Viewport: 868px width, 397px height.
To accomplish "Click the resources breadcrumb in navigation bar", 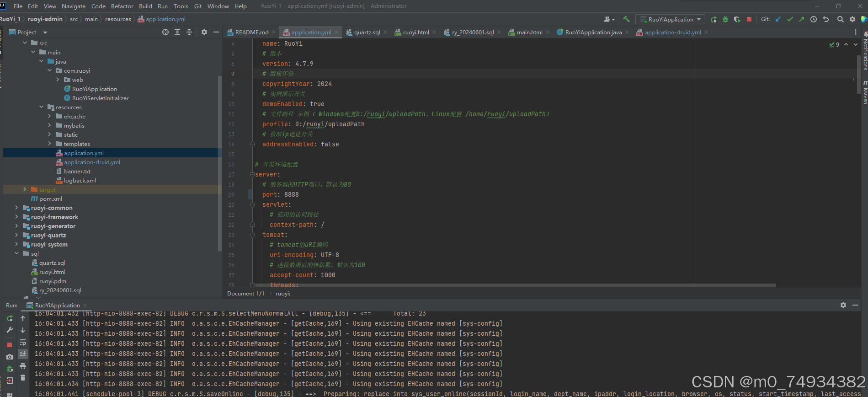I will pyautogui.click(x=118, y=19).
